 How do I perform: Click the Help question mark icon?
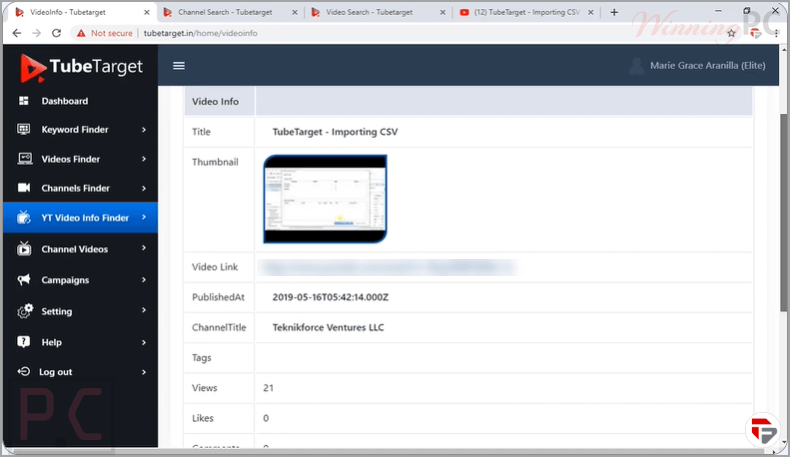click(24, 342)
